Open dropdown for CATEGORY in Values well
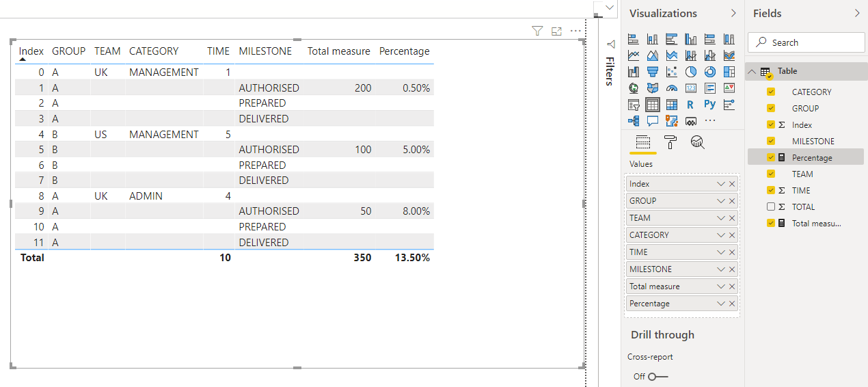 [720, 235]
